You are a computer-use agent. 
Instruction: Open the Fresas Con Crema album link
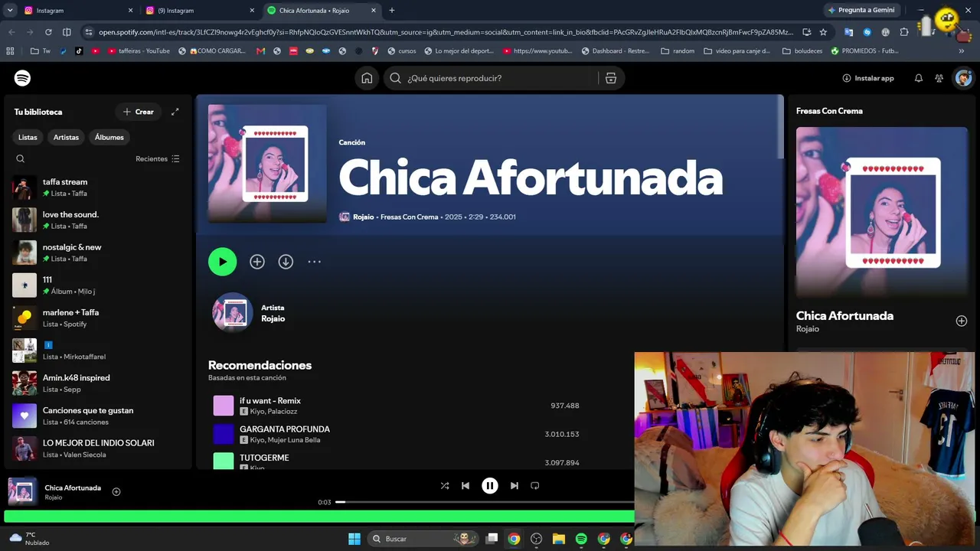(410, 217)
